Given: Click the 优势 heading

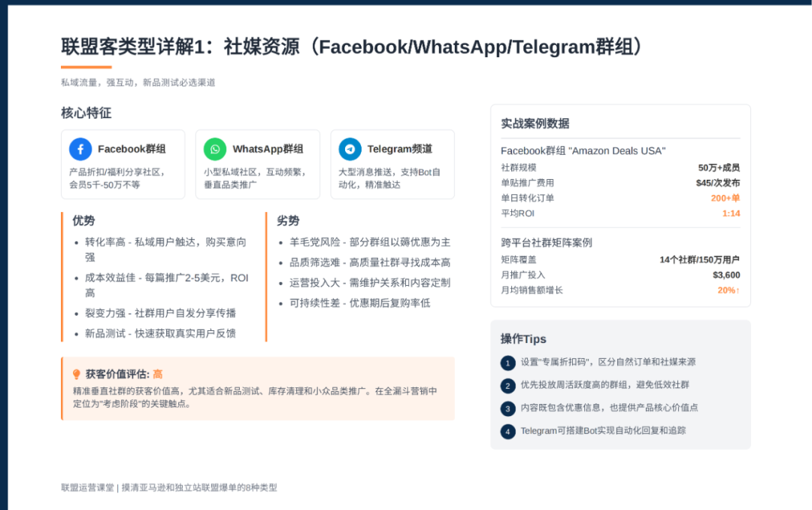Looking at the screenshot, I should point(83,220).
